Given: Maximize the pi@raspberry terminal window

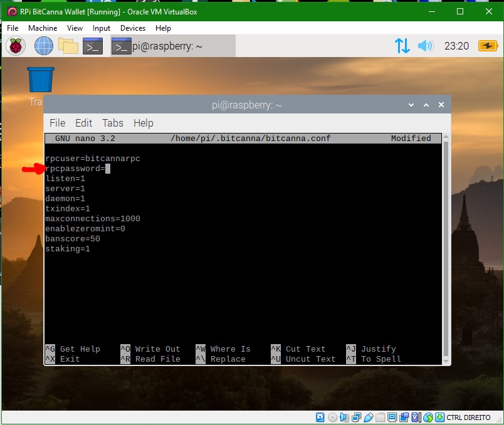Looking at the screenshot, I should click(x=426, y=105).
